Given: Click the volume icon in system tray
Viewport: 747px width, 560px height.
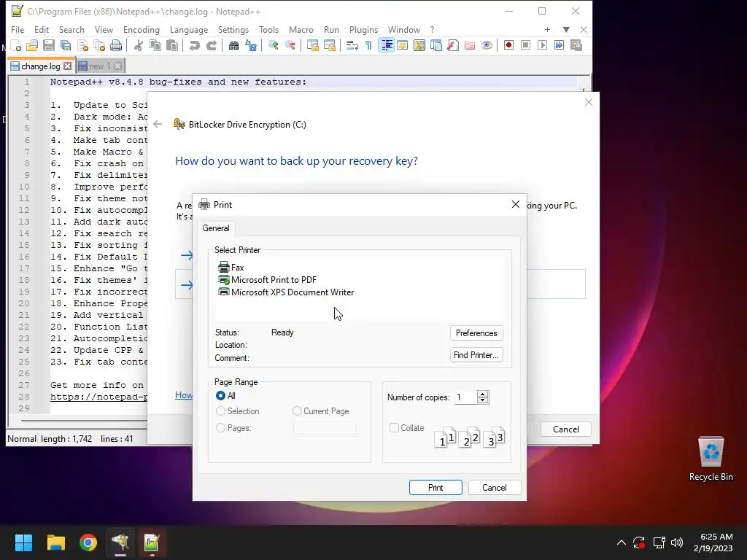Looking at the screenshot, I should 676,542.
